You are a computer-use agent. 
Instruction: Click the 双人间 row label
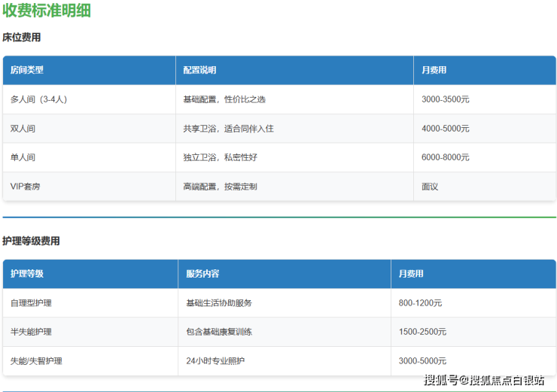[x=23, y=129]
